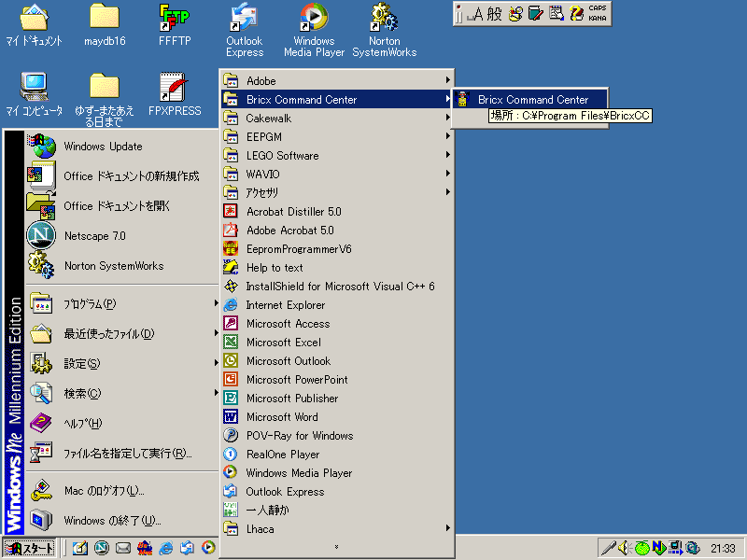Click the FPXPRESS desktop shortcut
The width and height of the screenshot is (747, 560).
click(x=175, y=94)
